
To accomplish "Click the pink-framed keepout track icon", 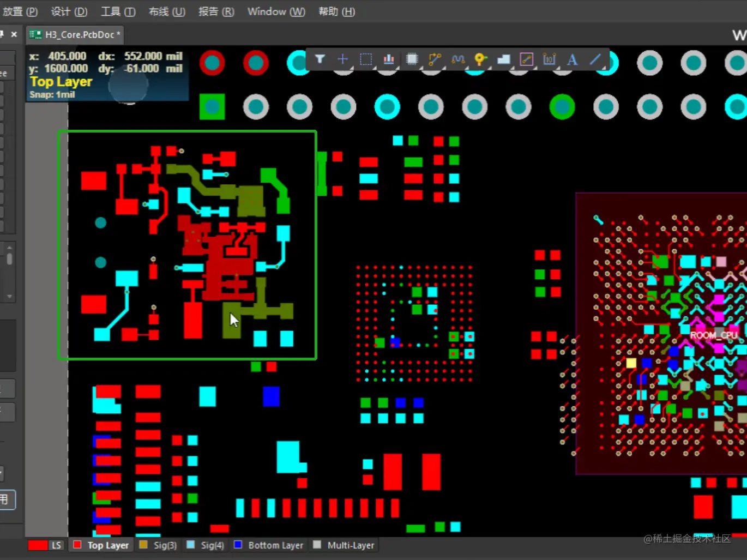I will pyautogui.click(x=526, y=59).
